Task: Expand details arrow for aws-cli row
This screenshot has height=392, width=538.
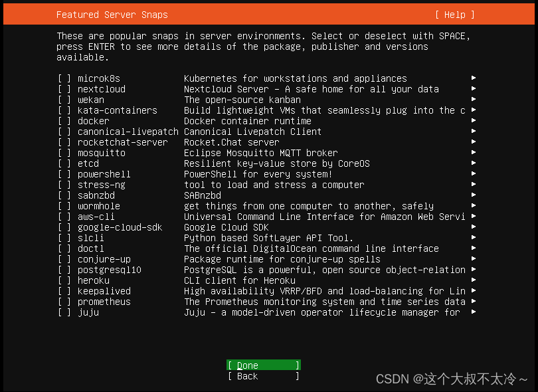Action: point(474,216)
